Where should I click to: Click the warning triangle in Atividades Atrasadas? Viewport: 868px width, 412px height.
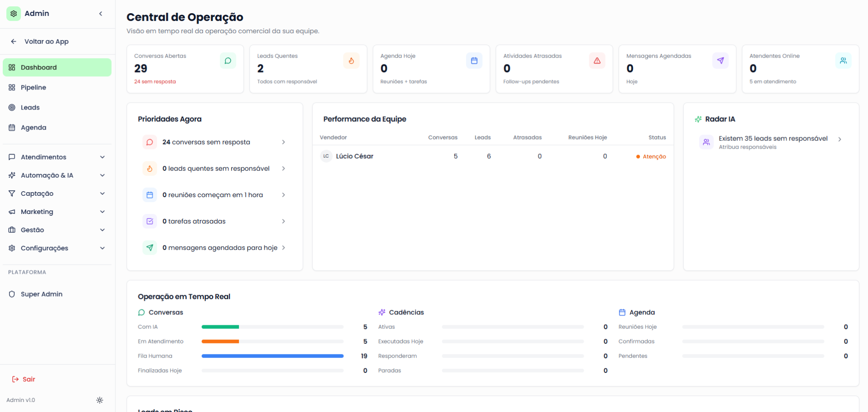coord(597,61)
